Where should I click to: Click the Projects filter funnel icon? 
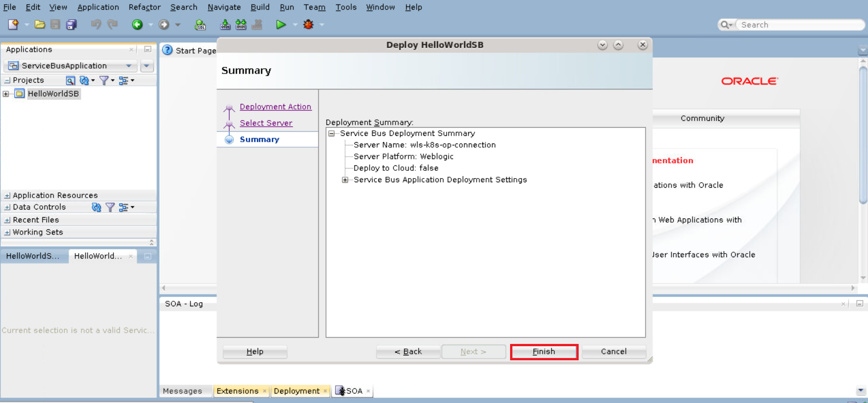[104, 80]
